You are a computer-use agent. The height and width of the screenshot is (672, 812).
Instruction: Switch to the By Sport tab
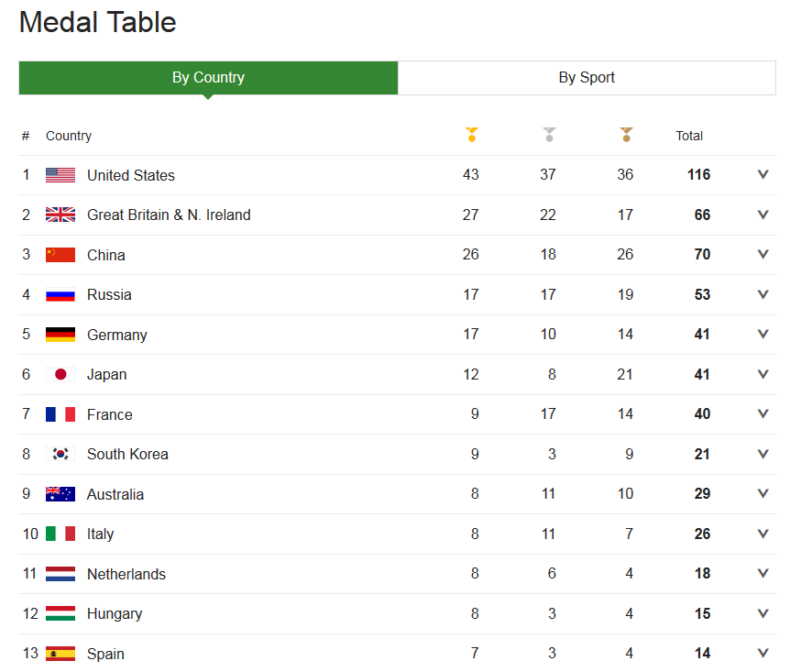[x=587, y=77]
